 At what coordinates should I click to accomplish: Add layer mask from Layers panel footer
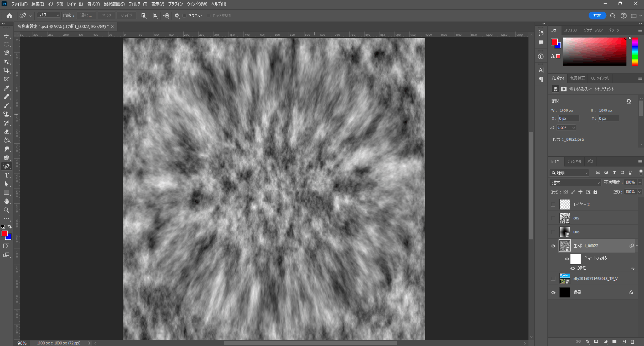pyautogui.click(x=596, y=341)
